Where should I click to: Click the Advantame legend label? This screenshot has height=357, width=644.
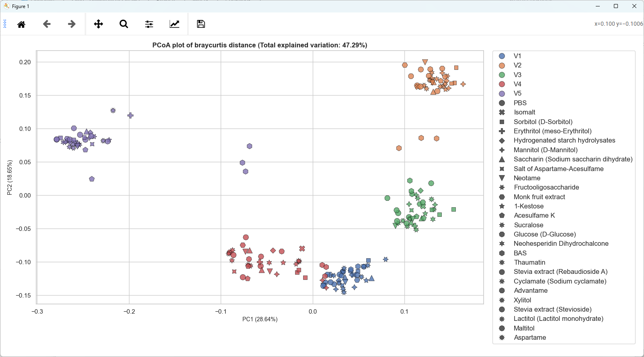coord(531,290)
